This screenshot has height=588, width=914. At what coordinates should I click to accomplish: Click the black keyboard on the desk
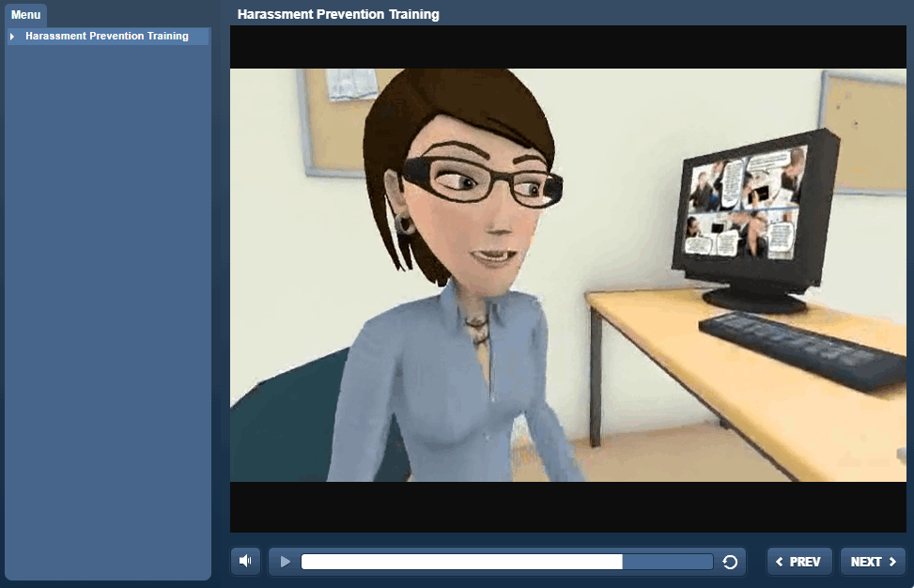point(798,348)
